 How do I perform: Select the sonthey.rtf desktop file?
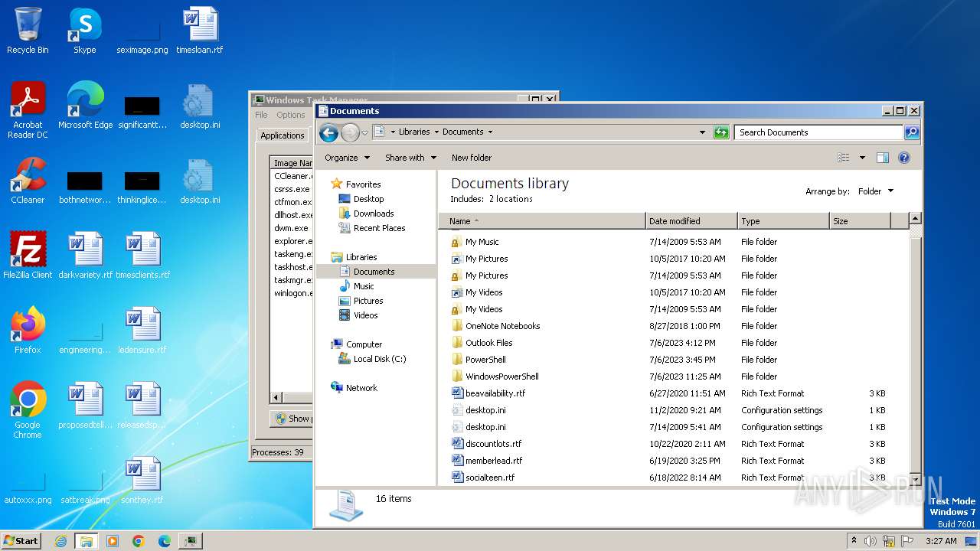(x=142, y=481)
